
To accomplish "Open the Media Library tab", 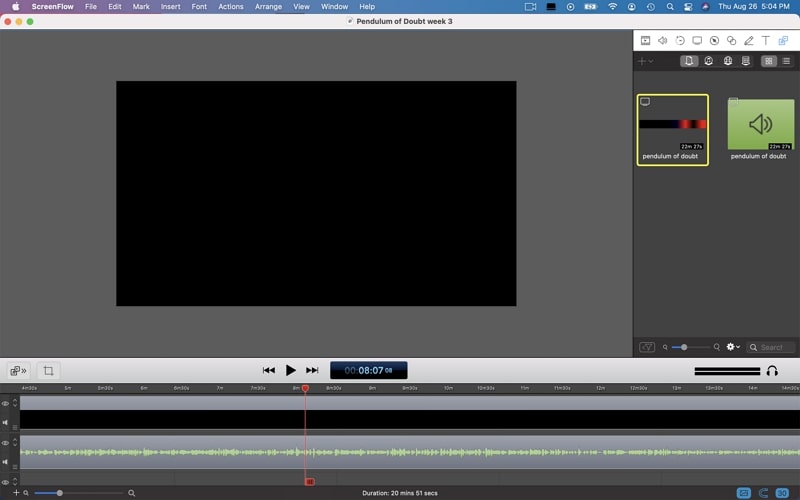I will [783, 40].
